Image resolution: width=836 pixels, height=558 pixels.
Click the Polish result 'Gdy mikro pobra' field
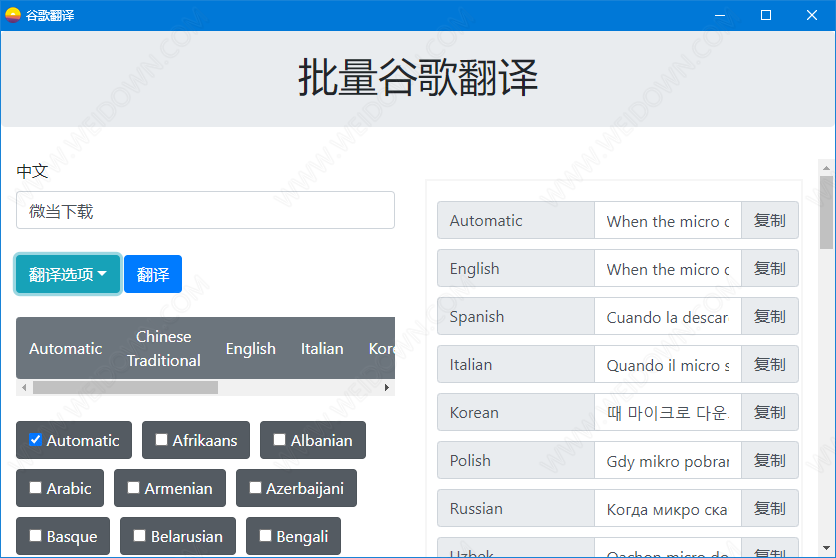click(668, 460)
